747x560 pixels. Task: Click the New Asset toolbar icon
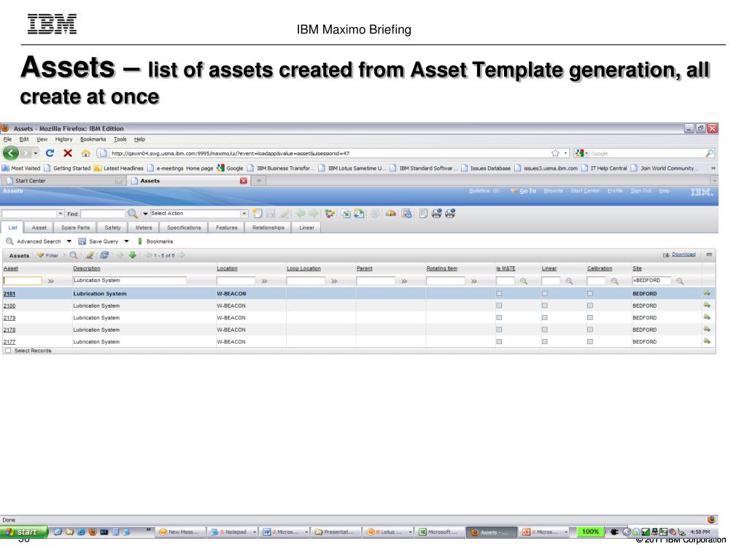(258, 214)
